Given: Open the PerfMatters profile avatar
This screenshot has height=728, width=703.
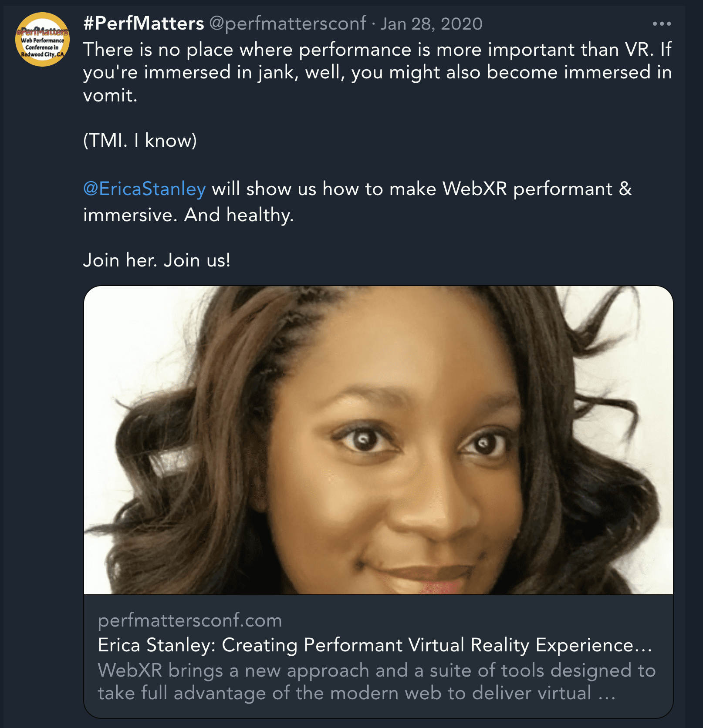Looking at the screenshot, I should point(42,40).
